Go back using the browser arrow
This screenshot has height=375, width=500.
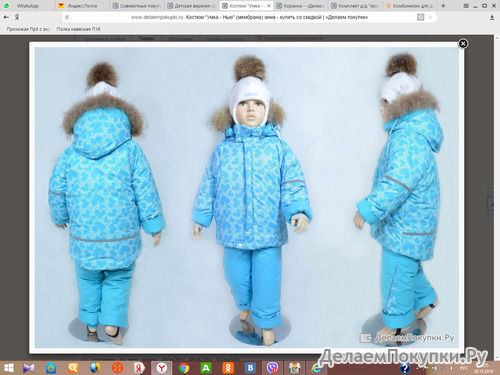click(x=6, y=17)
